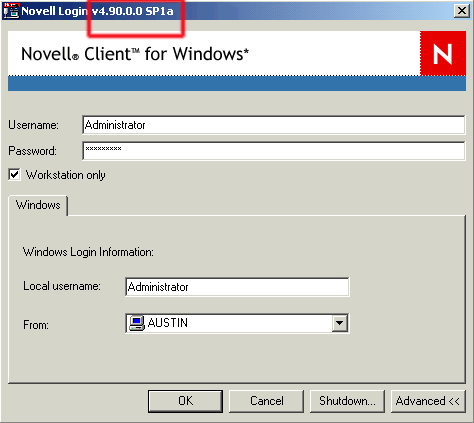Open the From dropdown arrow
This screenshot has height=423, width=474.
pos(339,323)
